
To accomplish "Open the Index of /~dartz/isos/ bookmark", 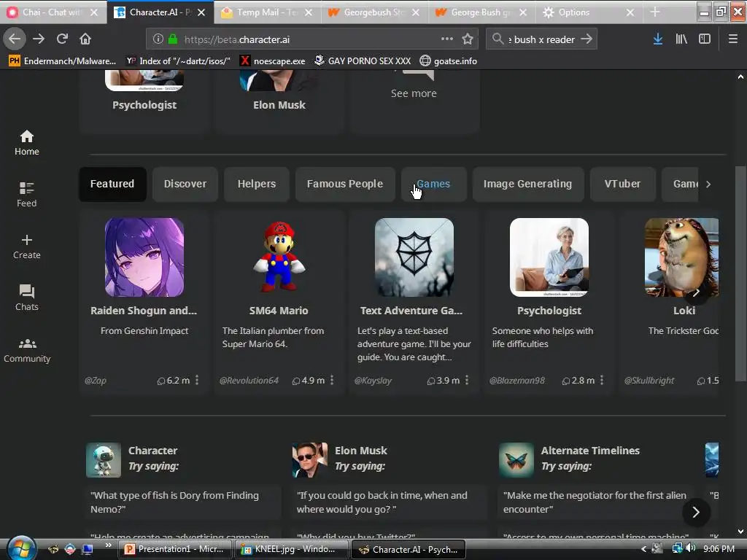I will 178,61.
